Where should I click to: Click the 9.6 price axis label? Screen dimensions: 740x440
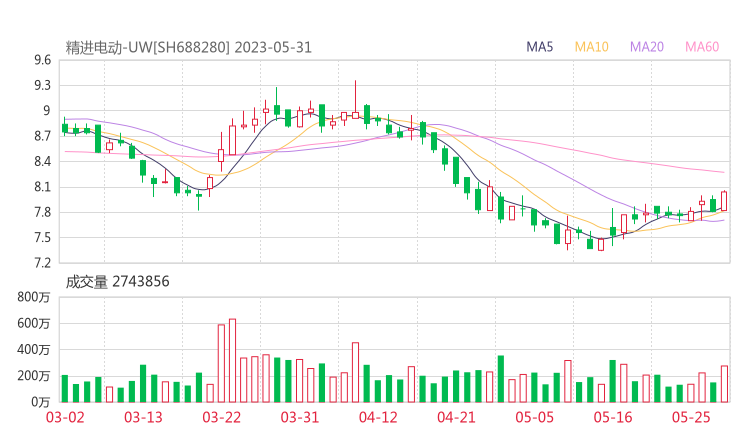click(x=42, y=60)
